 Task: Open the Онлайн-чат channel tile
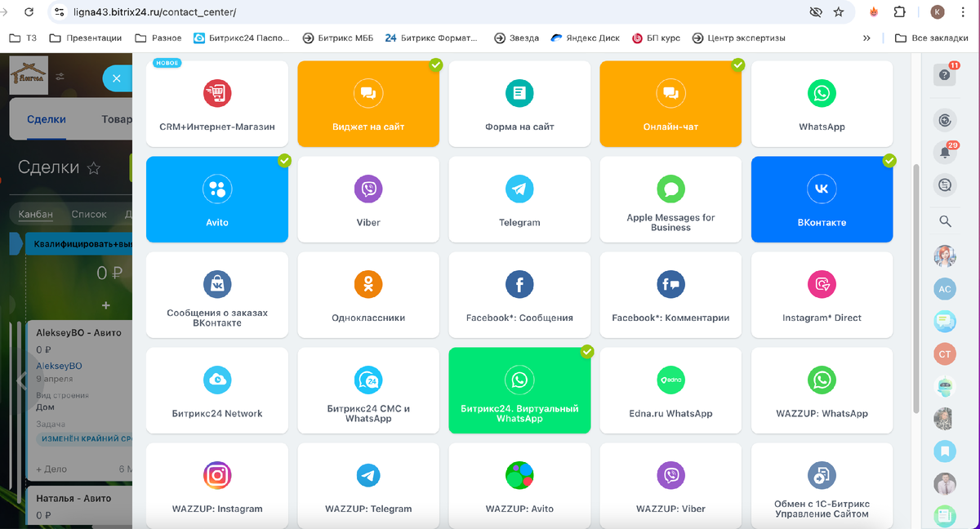(670, 104)
